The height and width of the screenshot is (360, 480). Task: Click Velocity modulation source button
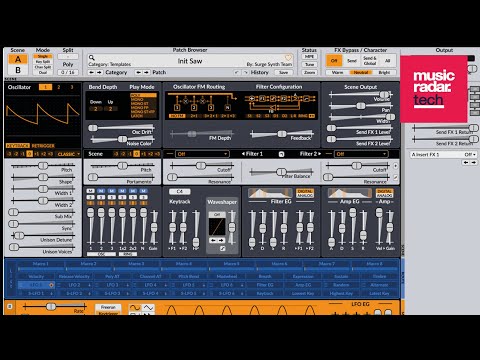(36, 276)
